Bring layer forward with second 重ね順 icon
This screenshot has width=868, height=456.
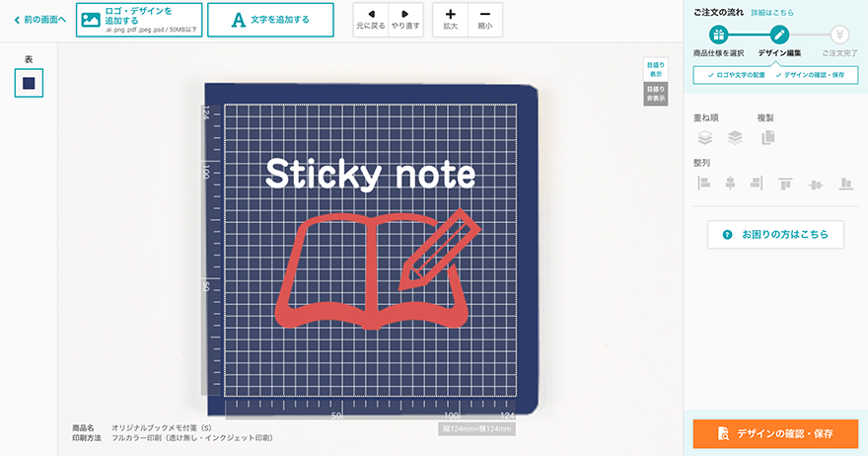coord(735,137)
